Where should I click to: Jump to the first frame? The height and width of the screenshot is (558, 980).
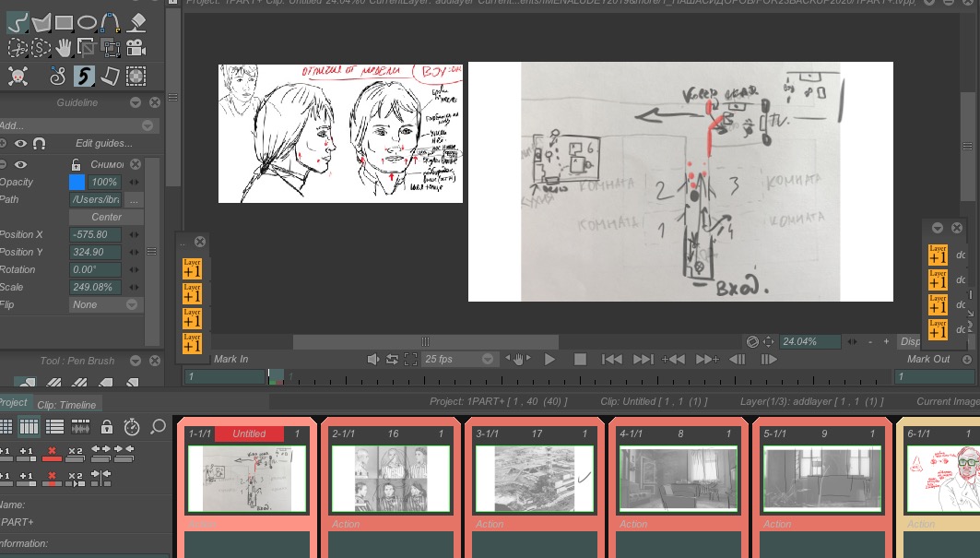pyautogui.click(x=611, y=359)
